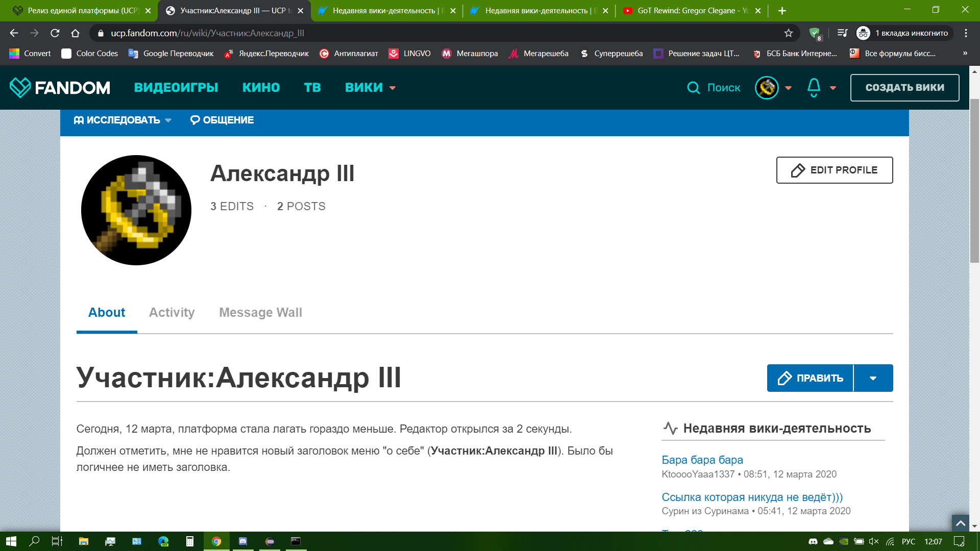Reload the current page
The height and width of the screenshot is (551, 980).
(55, 33)
